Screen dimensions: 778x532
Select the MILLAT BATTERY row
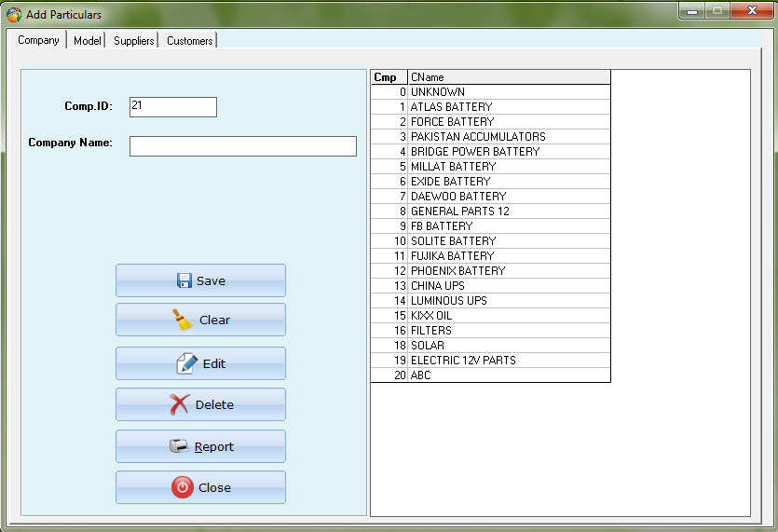pos(491,166)
